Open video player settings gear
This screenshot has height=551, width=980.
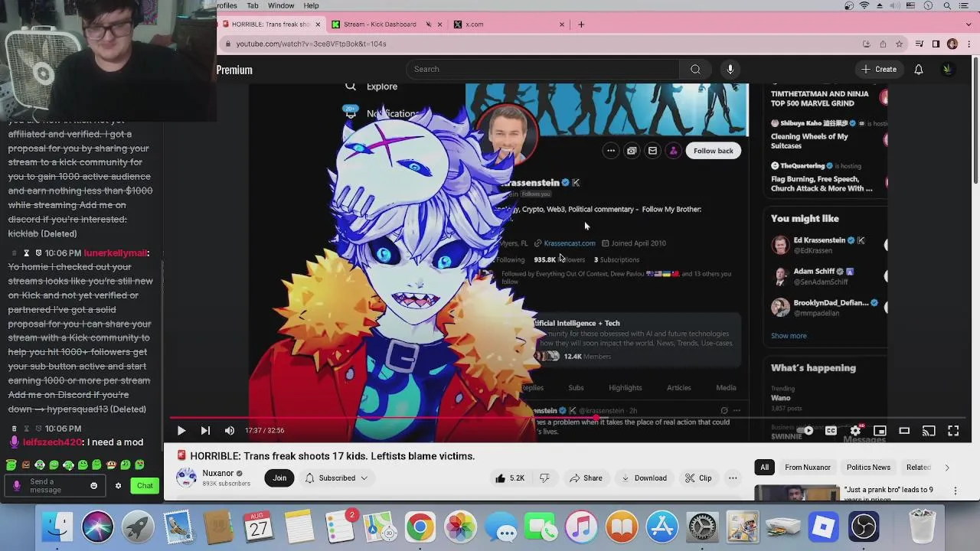click(855, 431)
